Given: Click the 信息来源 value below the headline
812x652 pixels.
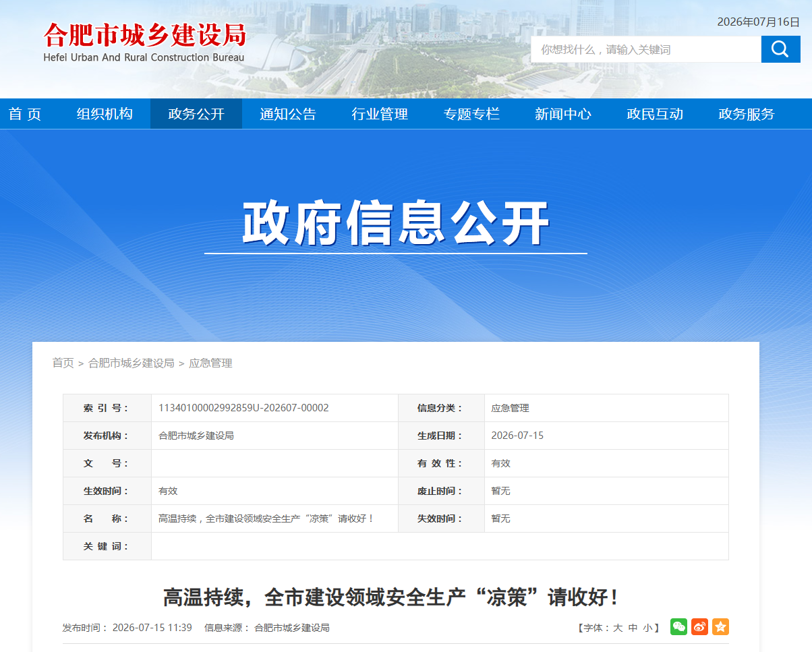Looking at the screenshot, I should click(292, 628).
